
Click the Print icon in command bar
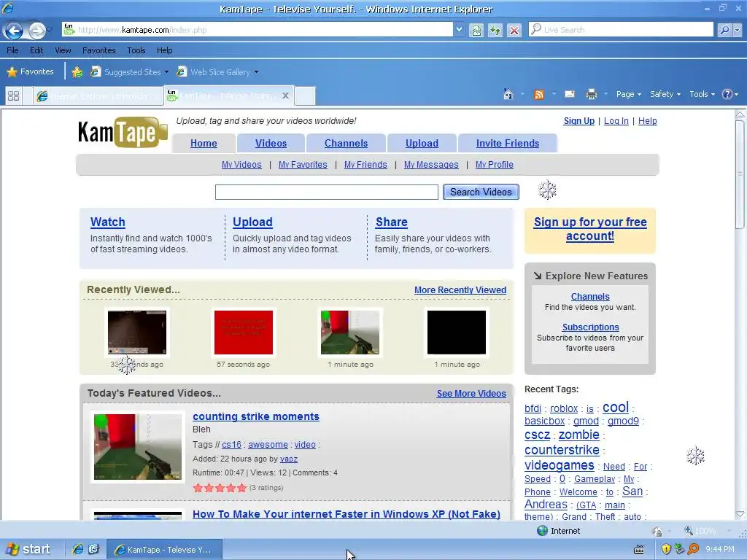coord(591,94)
